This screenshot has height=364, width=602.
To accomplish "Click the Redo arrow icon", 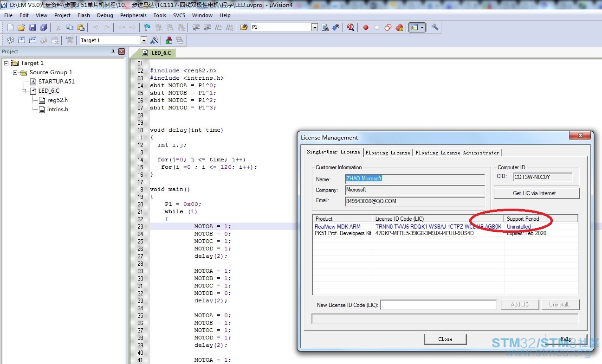I will coord(107,27).
